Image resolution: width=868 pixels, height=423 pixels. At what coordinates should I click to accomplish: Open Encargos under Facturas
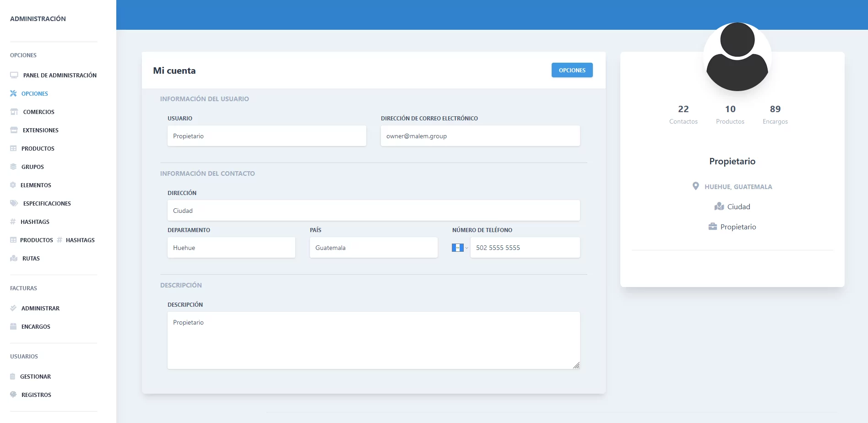pyautogui.click(x=36, y=326)
